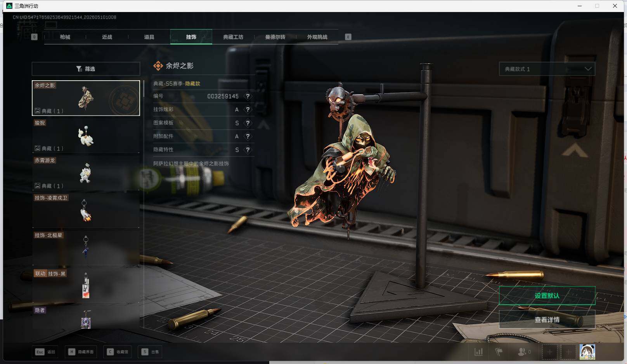Click the first plus squad slot
Screen dimensions: 627x364
[x=549, y=352]
